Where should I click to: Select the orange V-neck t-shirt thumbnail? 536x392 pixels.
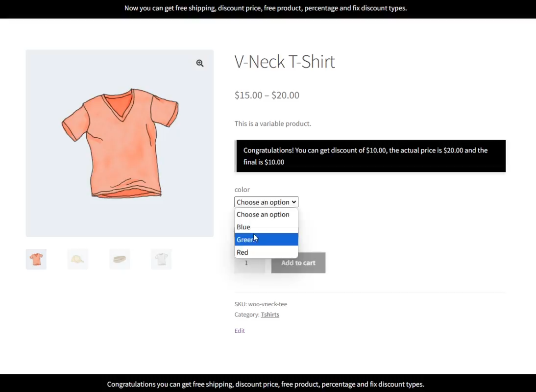(x=36, y=259)
